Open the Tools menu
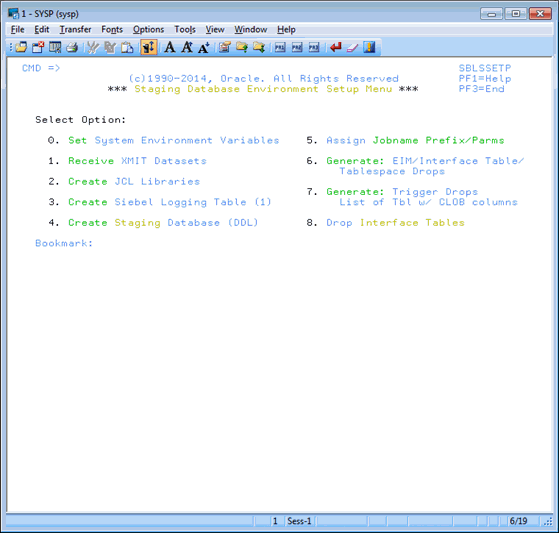The image size is (559, 533). click(x=185, y=30)
